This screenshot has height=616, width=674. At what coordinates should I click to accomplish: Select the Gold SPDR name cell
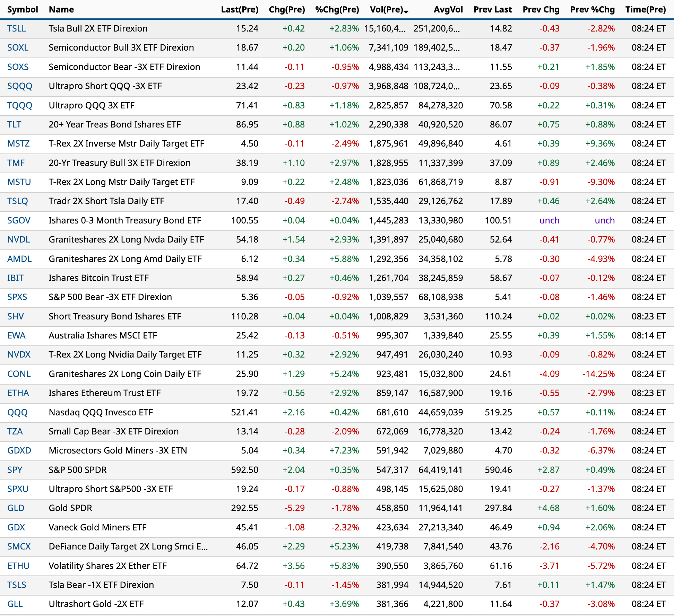pos(70,508)
